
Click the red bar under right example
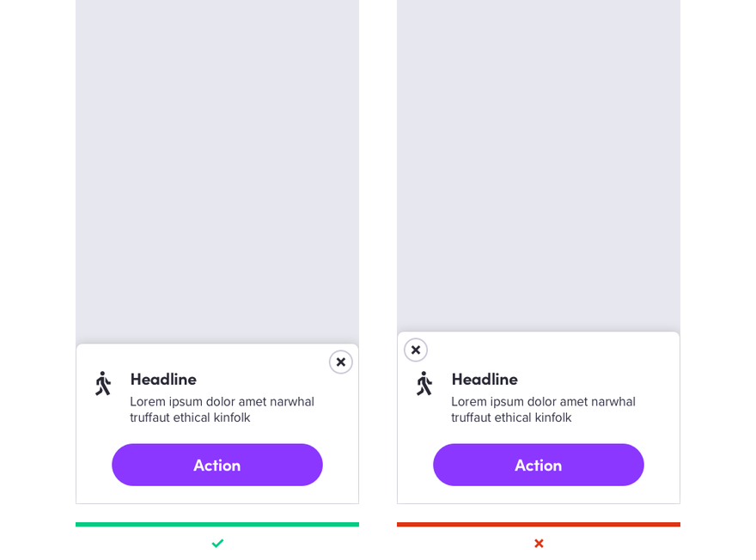pos(539,524)
